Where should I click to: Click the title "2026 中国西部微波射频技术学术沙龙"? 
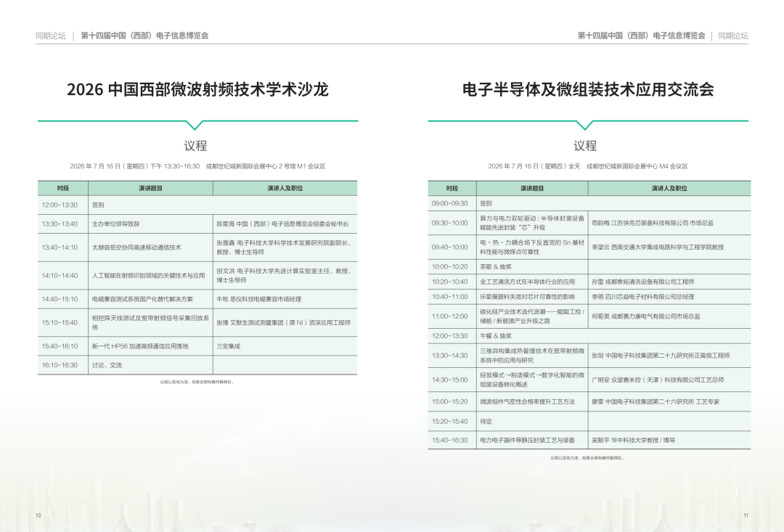197,89
